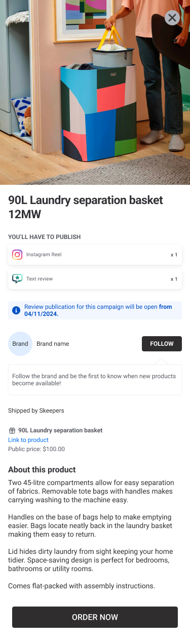
Task: Follow the brand
Action: point(162,344)
